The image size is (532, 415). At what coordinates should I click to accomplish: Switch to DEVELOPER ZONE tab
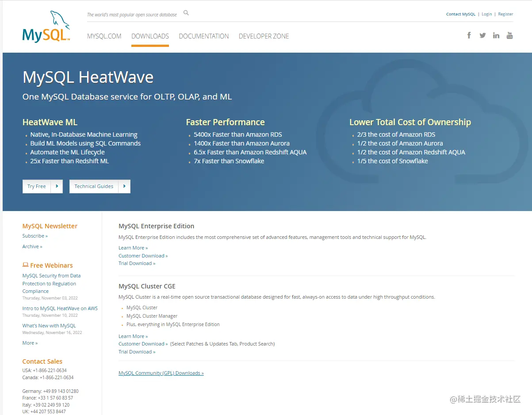[264, 36]
